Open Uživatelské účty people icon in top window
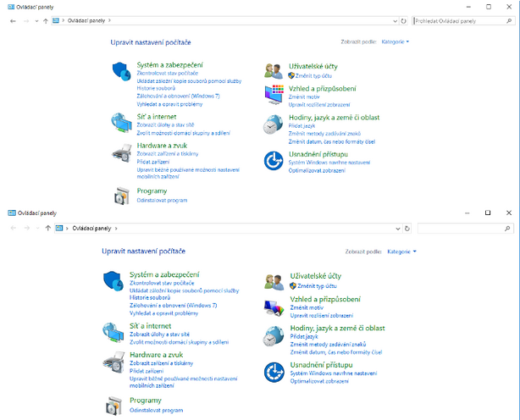520x420 pixels. point(274,70)
